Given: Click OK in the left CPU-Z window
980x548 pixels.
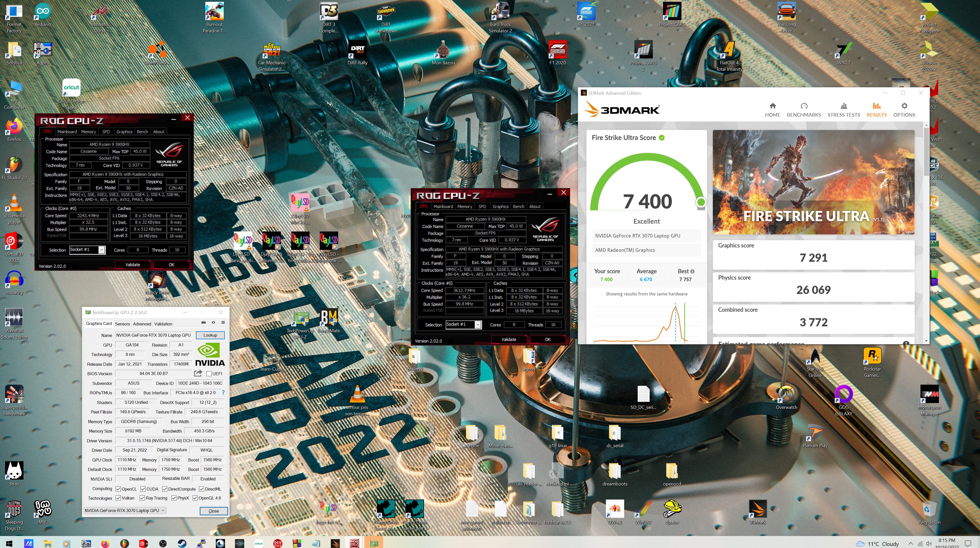Looking at the screenshot, I should [x=172, y=265].
